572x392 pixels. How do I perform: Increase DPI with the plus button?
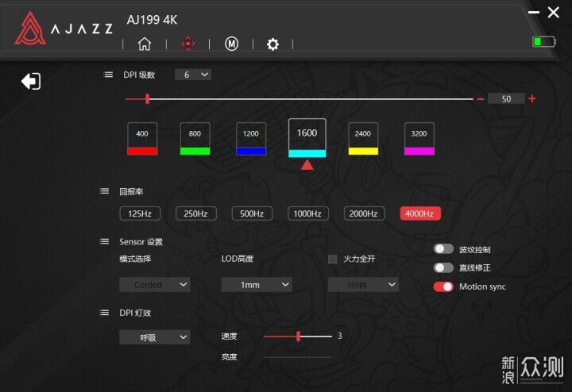pyautogui.click(x=532, y=98)
